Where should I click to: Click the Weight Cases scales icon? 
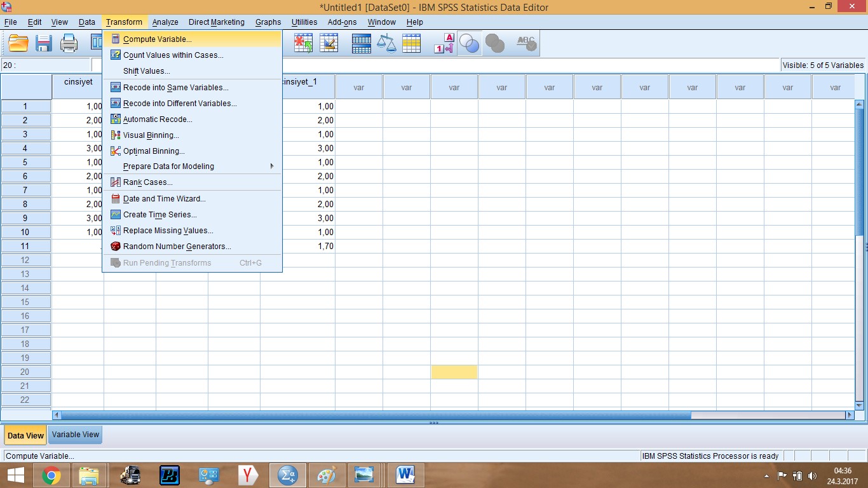coord(386,43)
